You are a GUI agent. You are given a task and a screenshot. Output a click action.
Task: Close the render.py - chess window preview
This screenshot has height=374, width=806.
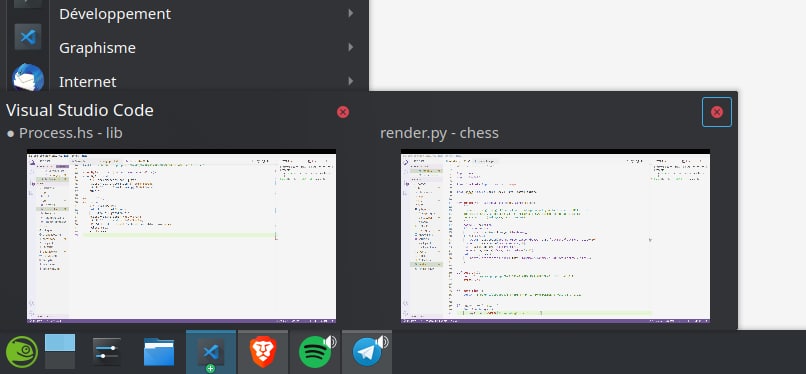717,112
